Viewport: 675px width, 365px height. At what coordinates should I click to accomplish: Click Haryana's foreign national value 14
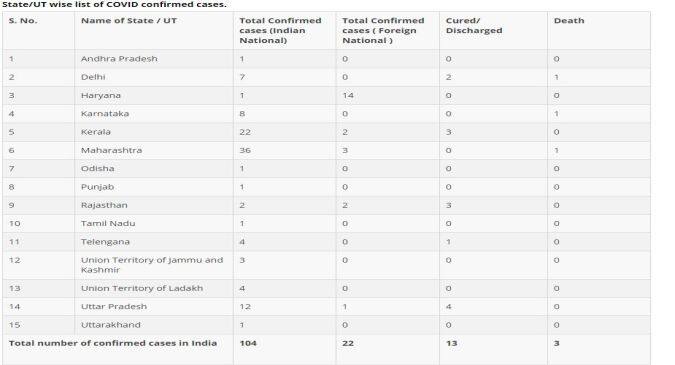coord(348,95)
